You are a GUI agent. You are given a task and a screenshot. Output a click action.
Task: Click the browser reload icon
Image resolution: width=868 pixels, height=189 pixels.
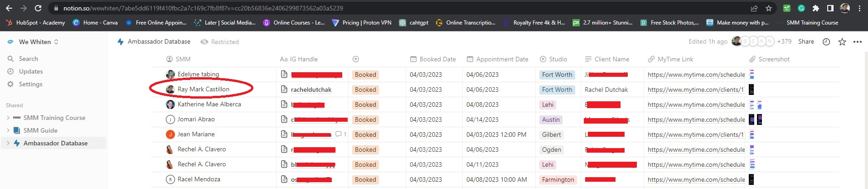pyautogui.click(x=39, y=8)
